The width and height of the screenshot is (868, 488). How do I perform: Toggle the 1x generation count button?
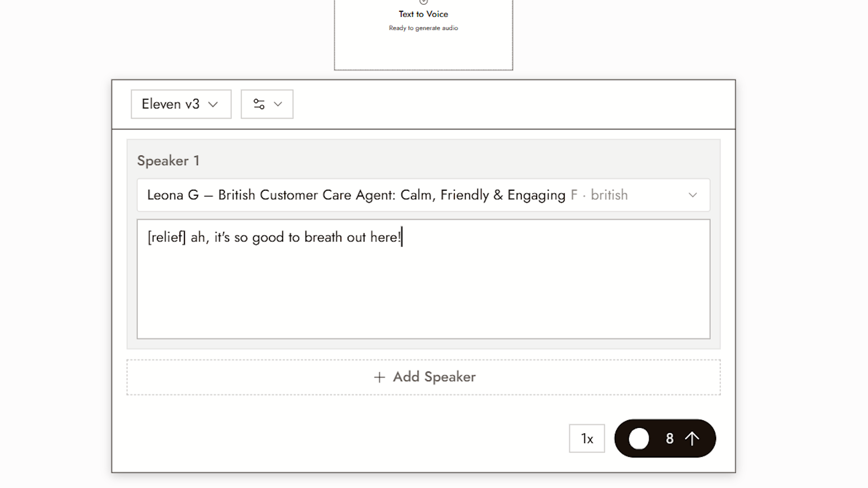(x=587, y=438)
